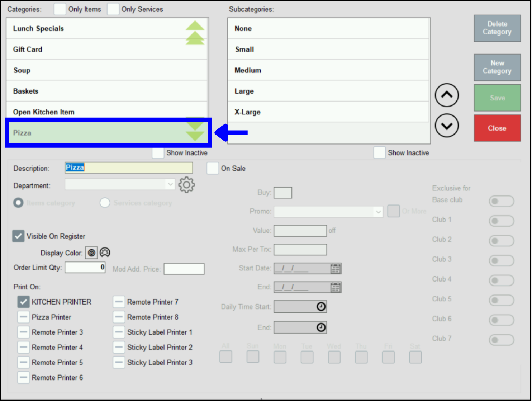Uncheck Visible On Register
Viewport: 532px width, 401px height.
click(18, 236)
